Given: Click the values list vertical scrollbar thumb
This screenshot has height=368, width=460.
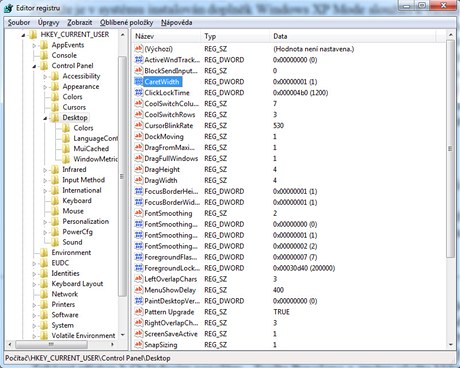Looking at the screenshot, I should [450, 148].
